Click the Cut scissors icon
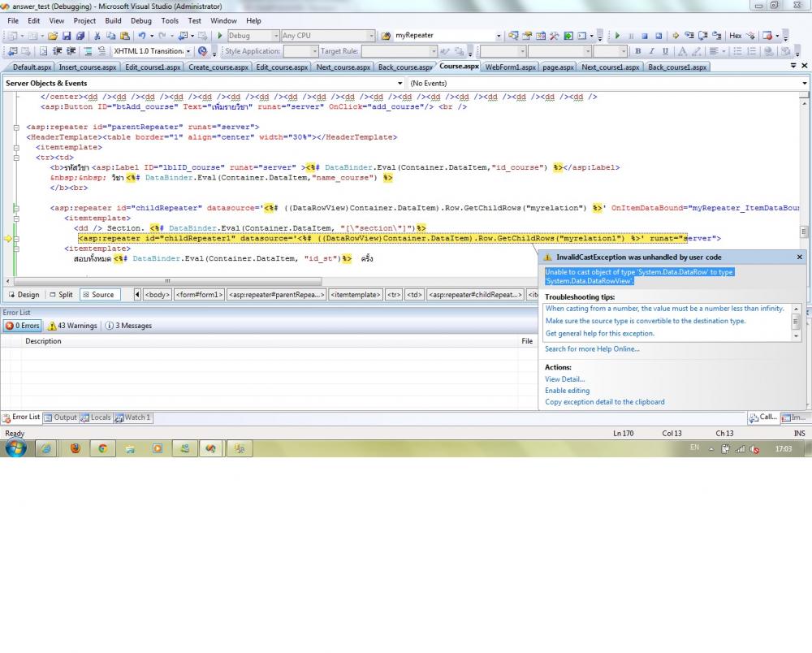 [97, 36]
